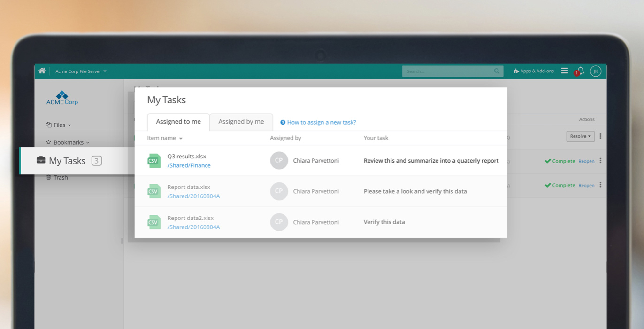Click the JK user avatar
The height and width of the screenshot is (329, 644).
(595, 71)
